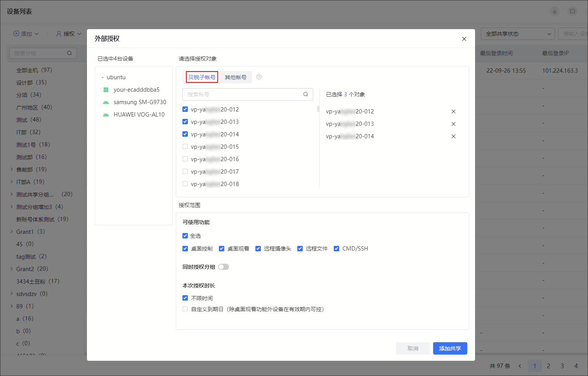Open the 全部共享状态 dropdown

tap(518, 34)
